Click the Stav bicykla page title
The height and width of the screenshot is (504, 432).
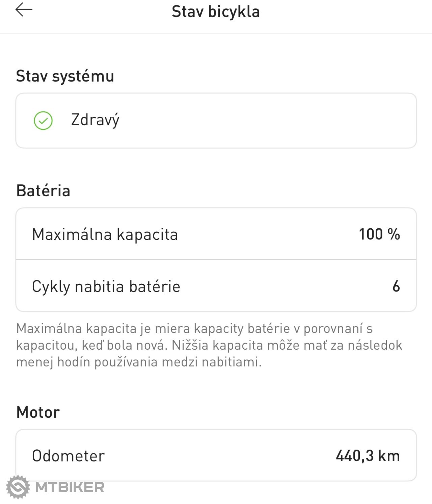click(x=216, y=12)
